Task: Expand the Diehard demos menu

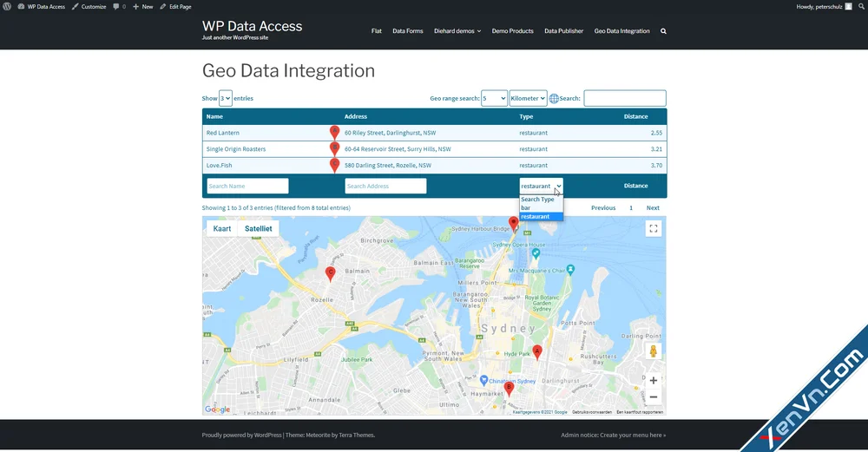Action: [x=457, y=31]
